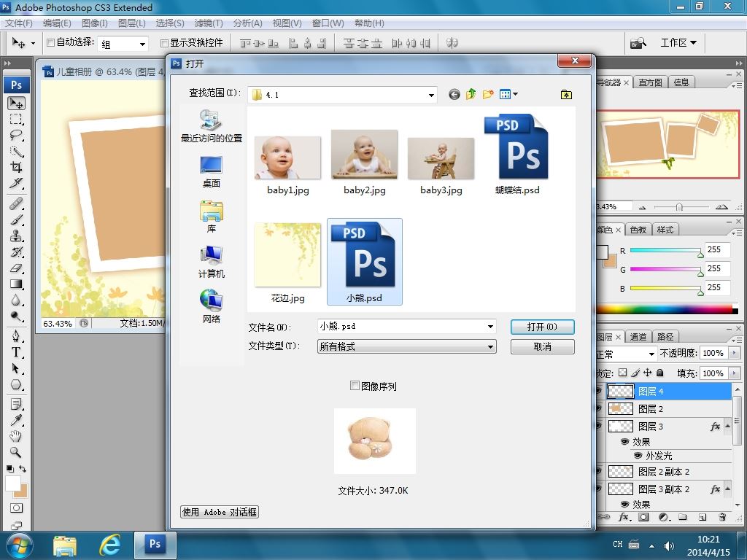Image resolution: width=747 pixels, height=560 pixels.
Task: Open 图像(I) menu
Action: point(94,23)
